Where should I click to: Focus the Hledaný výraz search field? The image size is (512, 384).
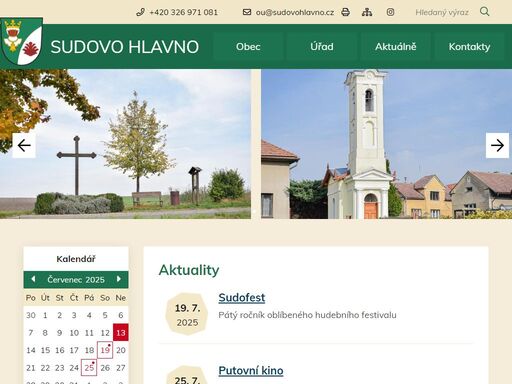point(442,12)
